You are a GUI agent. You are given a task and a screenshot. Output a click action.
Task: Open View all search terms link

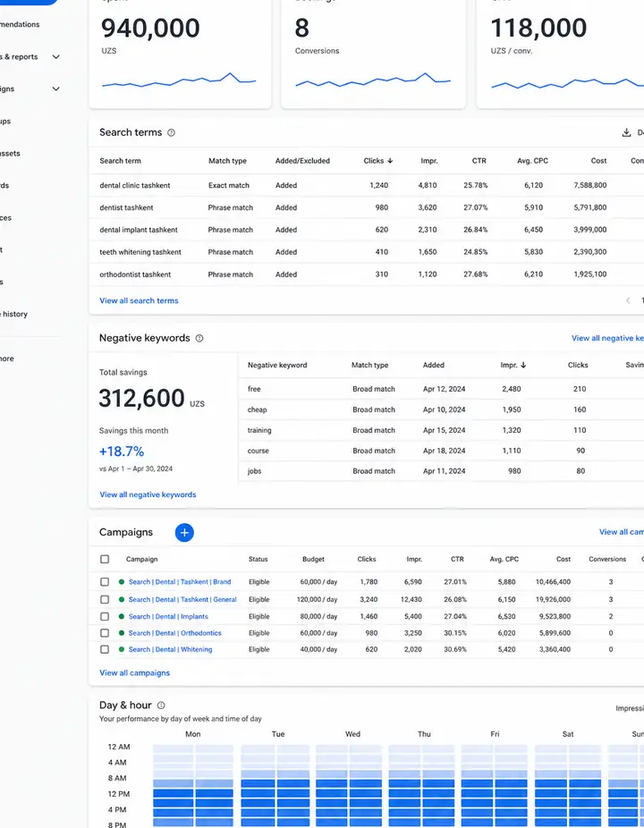[x=139, y=300]
